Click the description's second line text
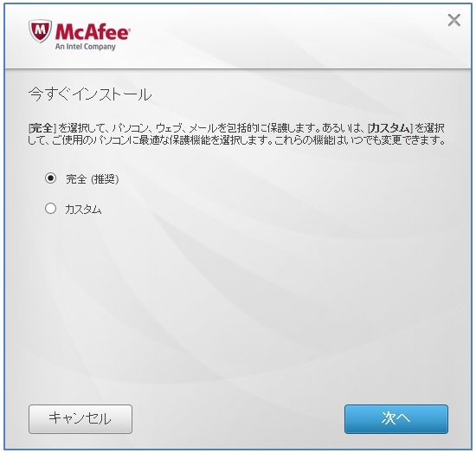Viewport: 476px width, 453px height. [237, 140]
